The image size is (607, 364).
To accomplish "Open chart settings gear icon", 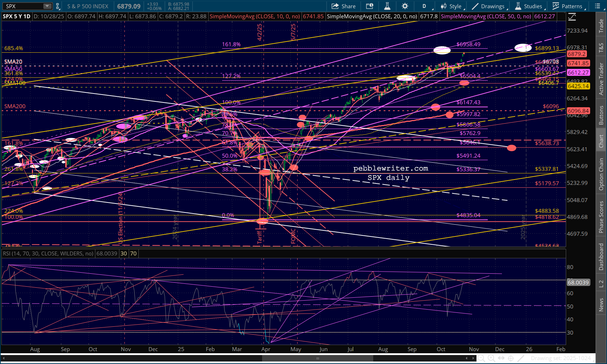I will point(405,6).
